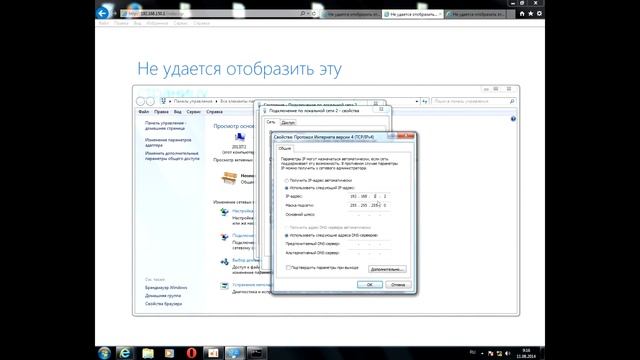Click the connect to network icon
This screenshot has width=640, height=360.
pyautogui.click(x=224, y=237)
